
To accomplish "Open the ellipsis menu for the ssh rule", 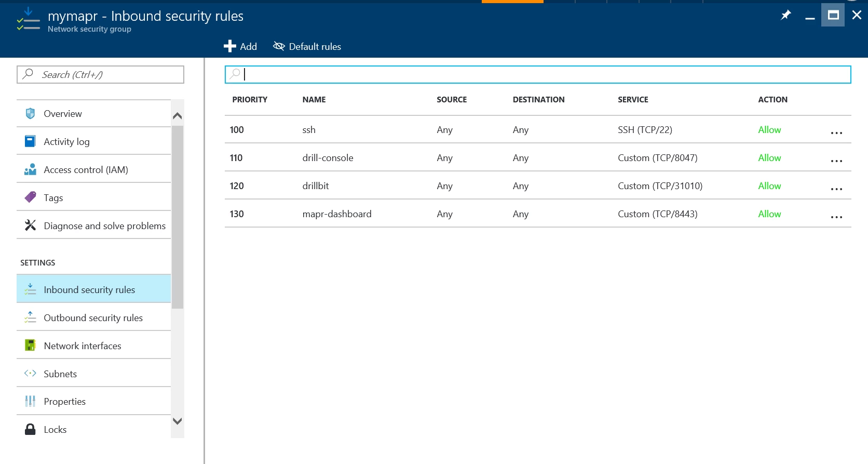I will coord(836,133).
